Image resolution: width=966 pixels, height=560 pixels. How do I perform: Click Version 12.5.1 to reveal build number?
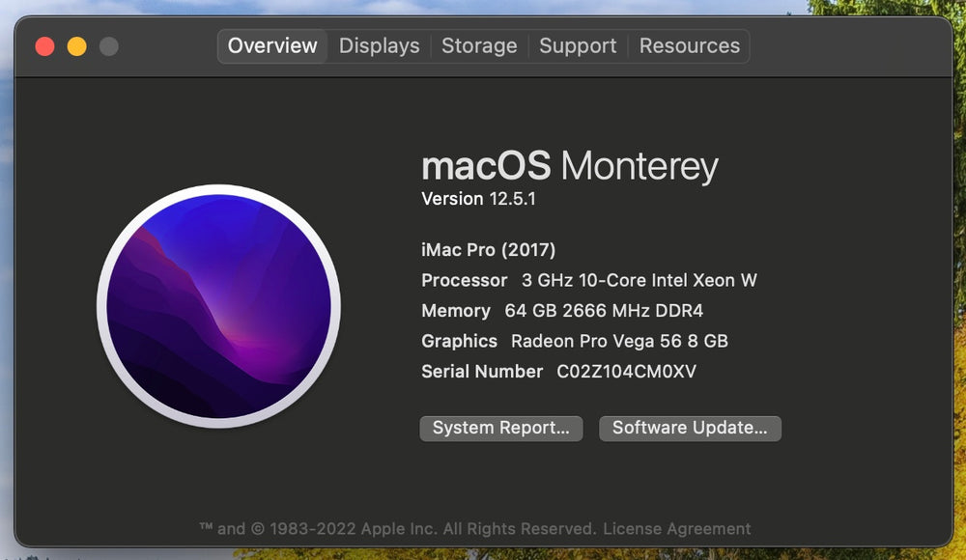click(x=479, y=199)
